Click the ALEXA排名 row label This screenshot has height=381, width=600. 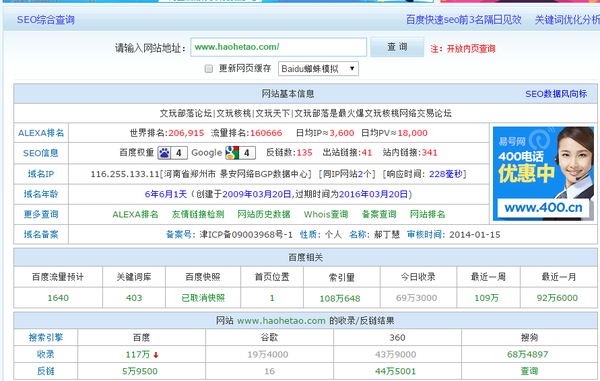point(41,133)
